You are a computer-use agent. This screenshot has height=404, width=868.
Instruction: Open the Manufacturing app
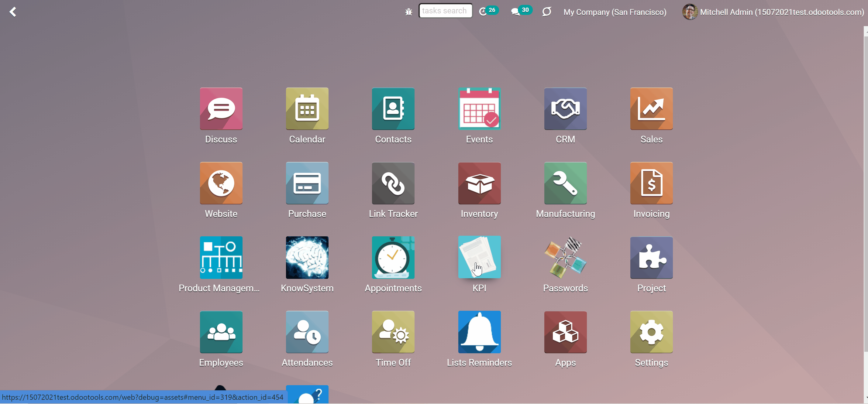pos(565,183)
